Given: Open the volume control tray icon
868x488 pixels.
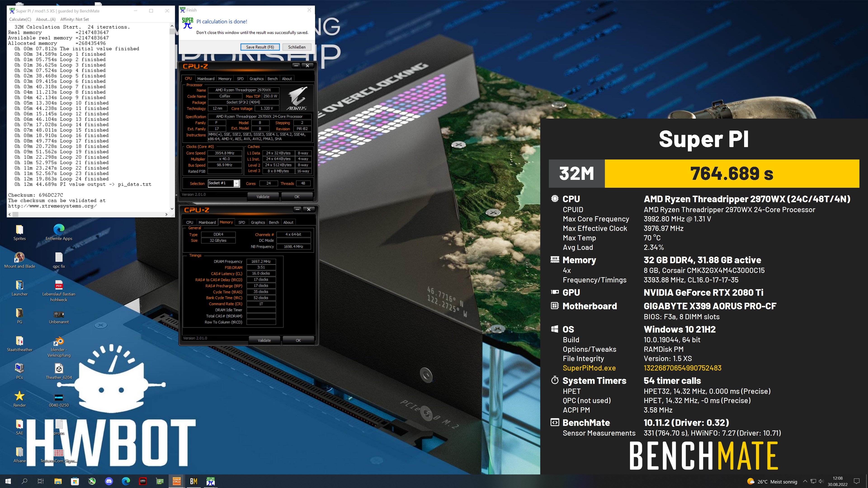Looking at the screenshot, I should tap(821, 481).
